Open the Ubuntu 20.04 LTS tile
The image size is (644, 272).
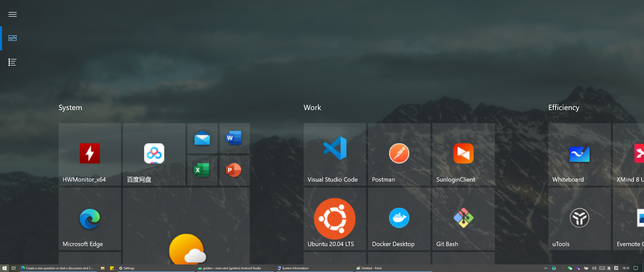point(335,219)
